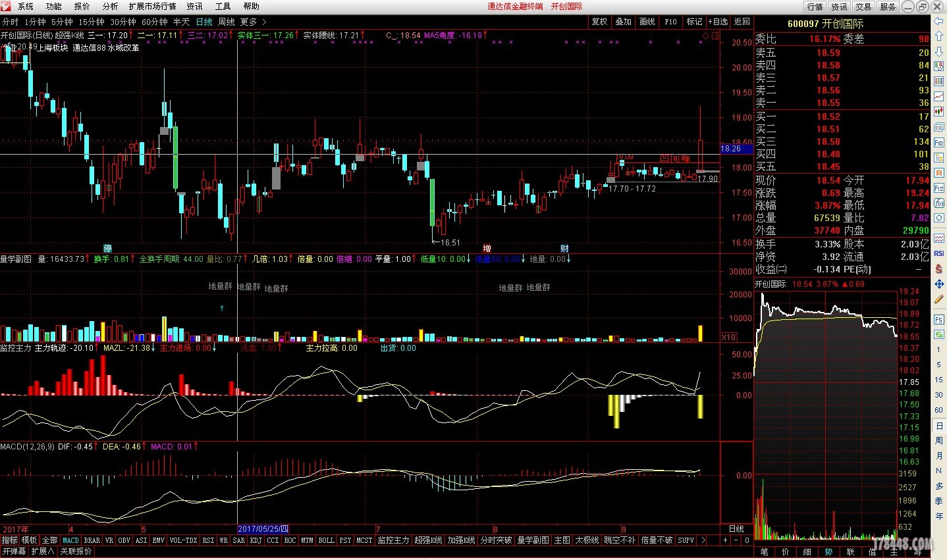The image size is (947, 560).
Task: Open the quote list grid icon in sidebar
Action: [x=938, y=81]
